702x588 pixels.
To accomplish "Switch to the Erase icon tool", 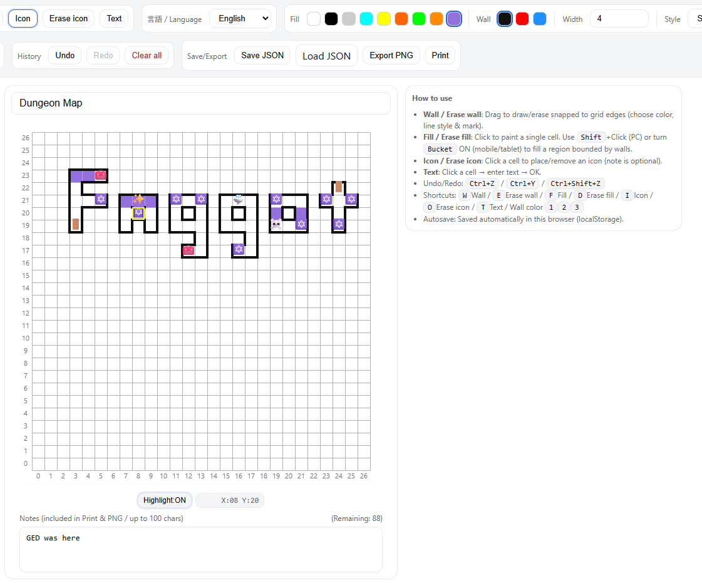I will click(68, 18).
